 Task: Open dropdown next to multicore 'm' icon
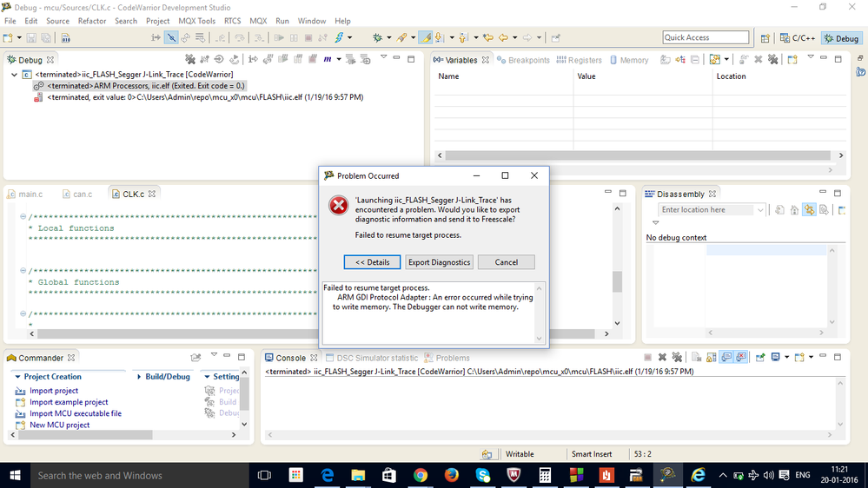pyautogui.click(x=338, y=59)
